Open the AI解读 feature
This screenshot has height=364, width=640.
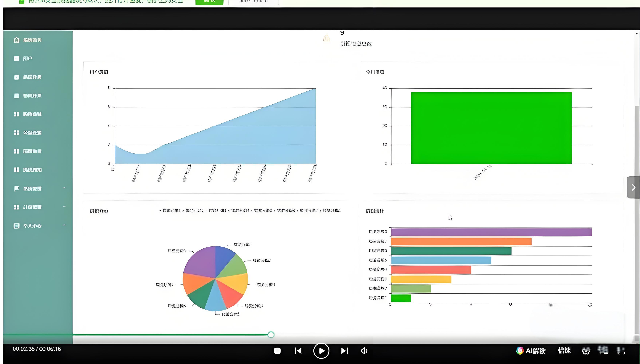coord(531,351)
